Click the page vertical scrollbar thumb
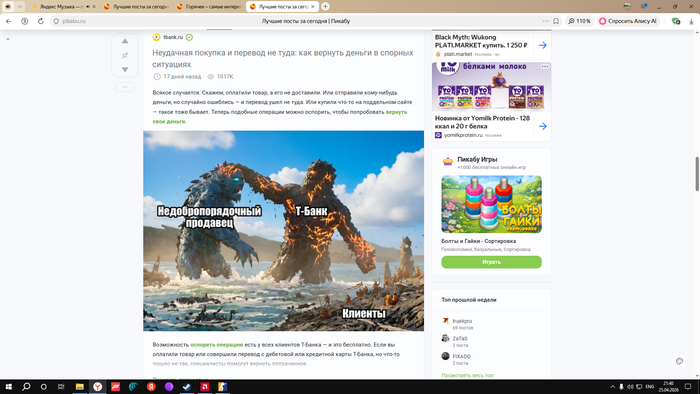700x394 pixels. pyautogui.click(x=697, y=174)
